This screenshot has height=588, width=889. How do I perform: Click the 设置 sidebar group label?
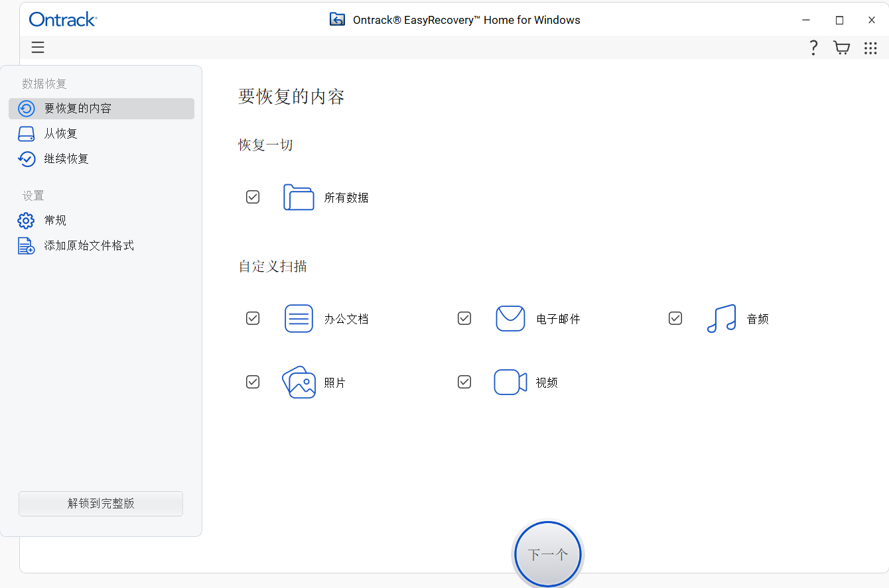pos(33,196)
